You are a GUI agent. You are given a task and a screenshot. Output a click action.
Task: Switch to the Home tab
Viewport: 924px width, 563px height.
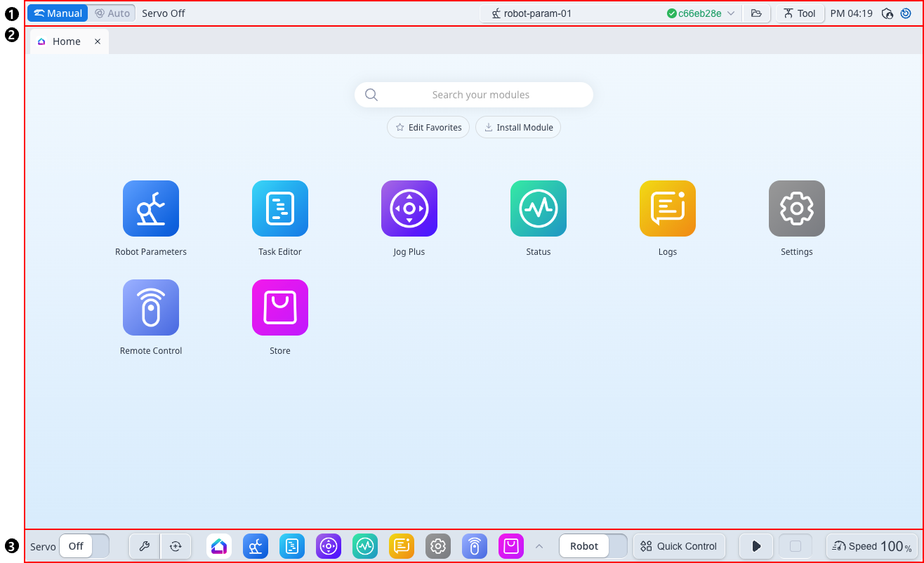pyautogui.click(x=67, y=41)
